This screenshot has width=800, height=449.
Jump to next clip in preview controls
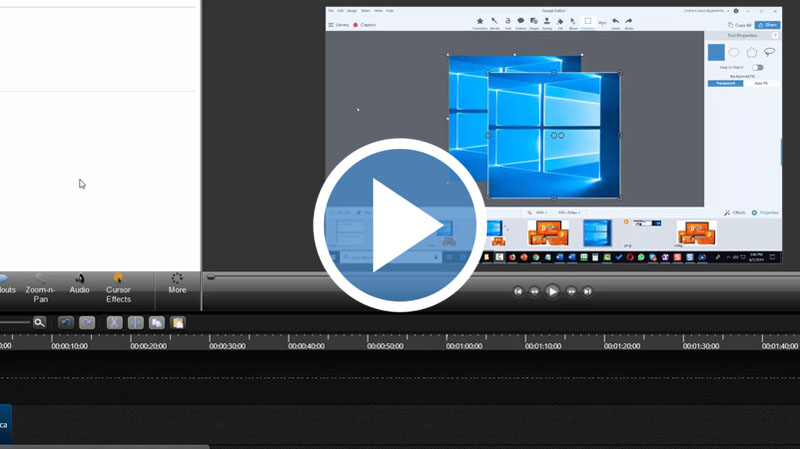click(x=588, y=291)
